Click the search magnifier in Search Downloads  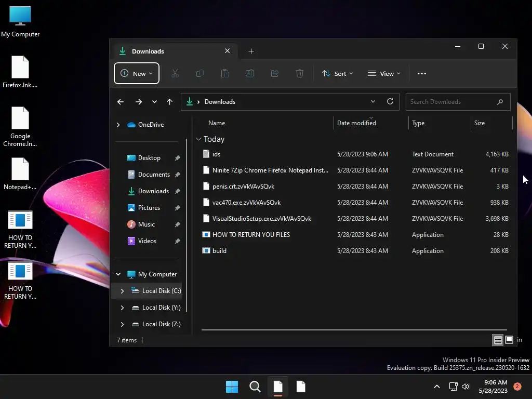pyautogui.click(x=500, y=102)
